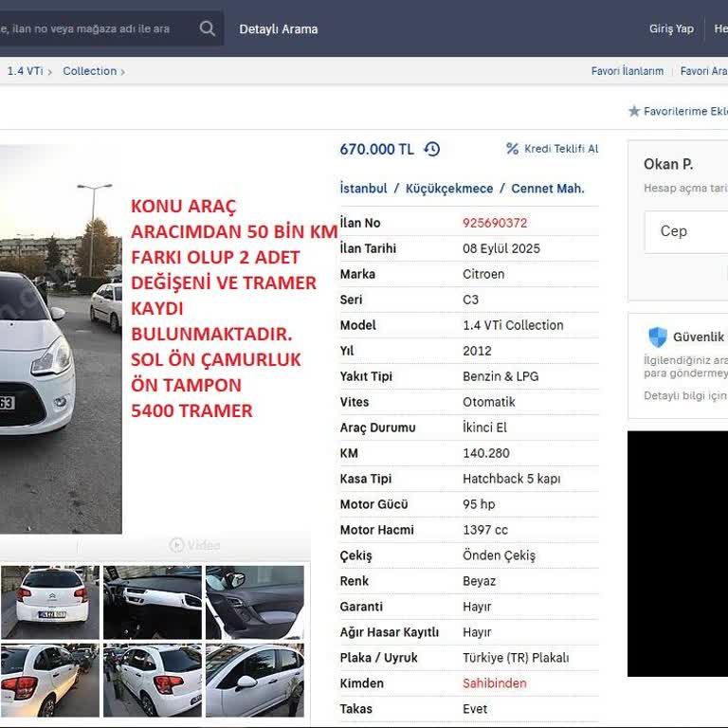Click the Vites value Otomatik
The height and width of the screenshot is (728, 728).
tap(489, 402)
